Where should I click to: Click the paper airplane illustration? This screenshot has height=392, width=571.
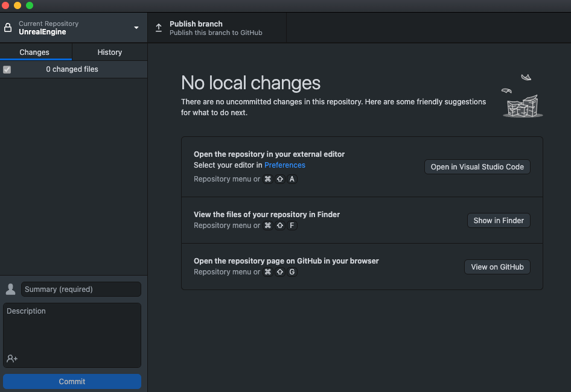click(x=523, y=96)
